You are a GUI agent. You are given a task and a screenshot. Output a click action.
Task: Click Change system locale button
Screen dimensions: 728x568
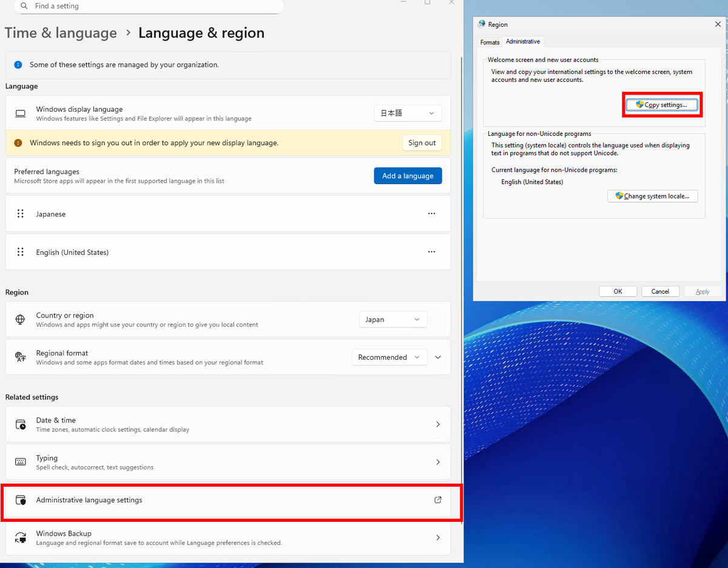tap(653, 196)
